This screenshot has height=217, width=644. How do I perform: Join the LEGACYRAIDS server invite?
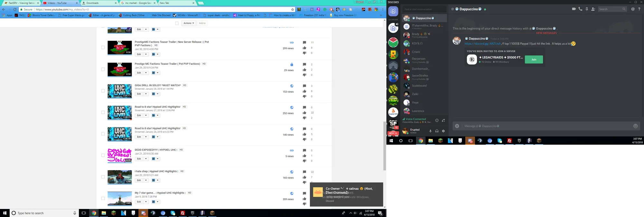pyautogui.click(x=534, y=59)
